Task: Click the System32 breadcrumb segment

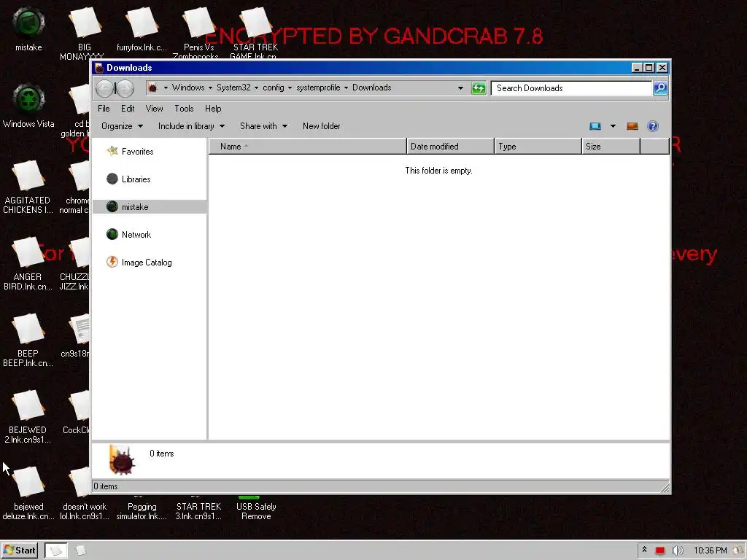Action: click(x=233, y=87)
